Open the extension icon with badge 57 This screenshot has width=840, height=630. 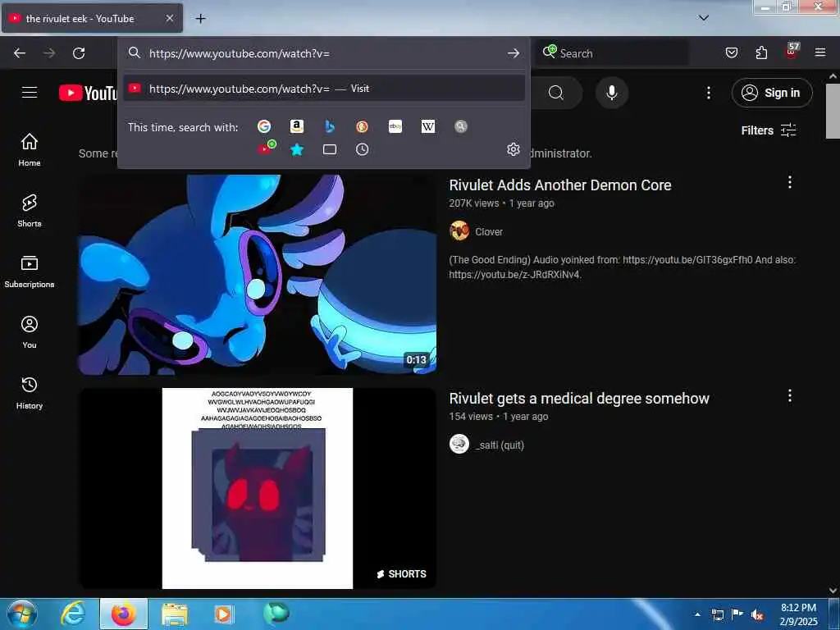click(792, 52)
